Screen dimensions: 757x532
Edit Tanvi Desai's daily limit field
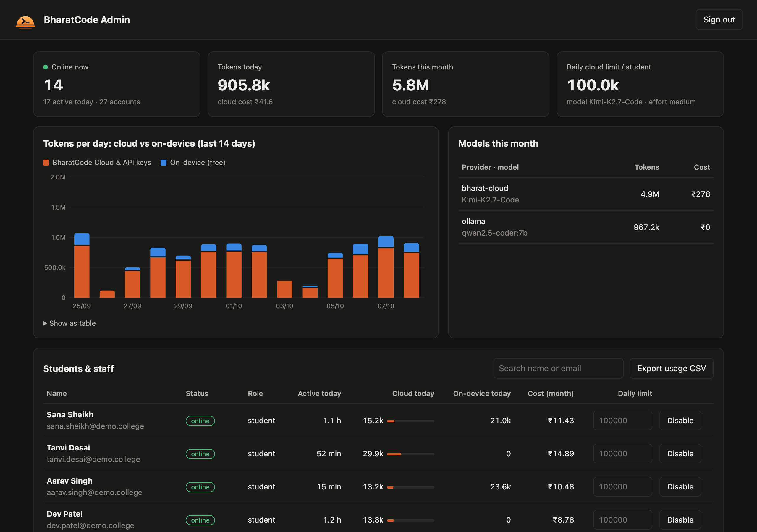pos(622,454)
